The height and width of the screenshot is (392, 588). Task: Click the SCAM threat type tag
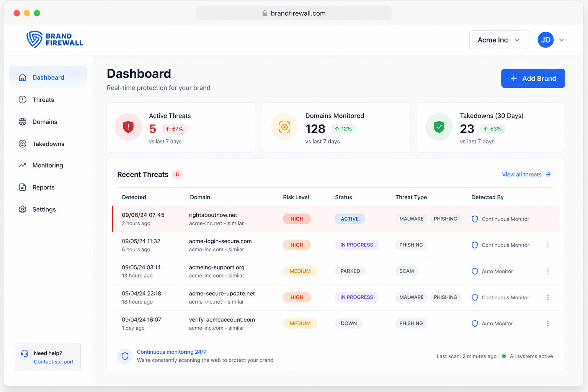[407, 271]
